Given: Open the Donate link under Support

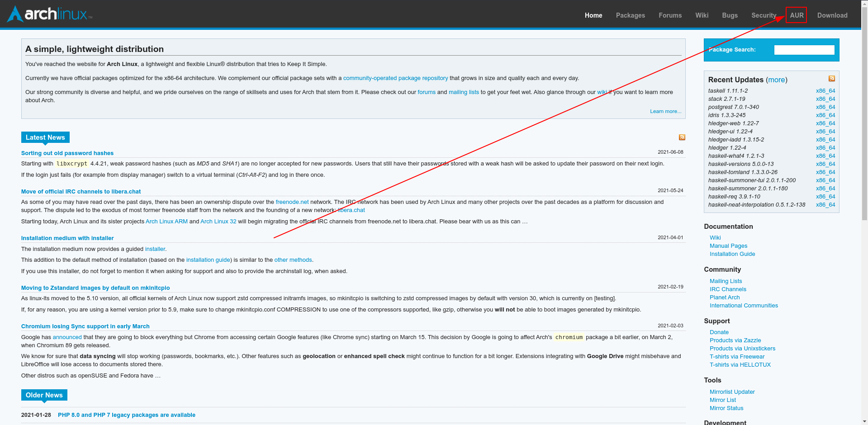Looking at the screenshot, I should [719, 332].
